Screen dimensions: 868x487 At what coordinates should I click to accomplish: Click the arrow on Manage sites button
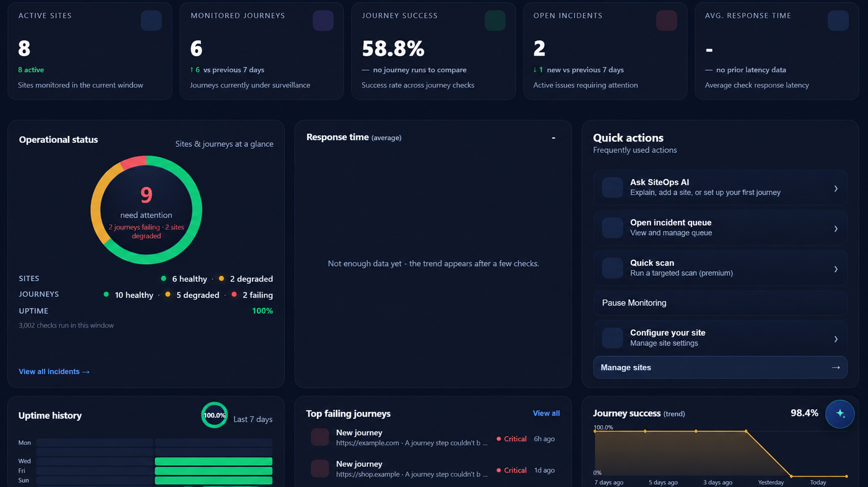(x=835, y=367)
